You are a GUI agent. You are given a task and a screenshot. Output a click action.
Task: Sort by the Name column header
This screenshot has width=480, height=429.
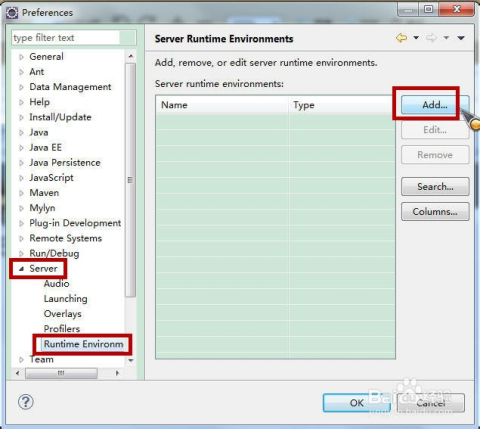pyautogui.click(x=222, y=105)
